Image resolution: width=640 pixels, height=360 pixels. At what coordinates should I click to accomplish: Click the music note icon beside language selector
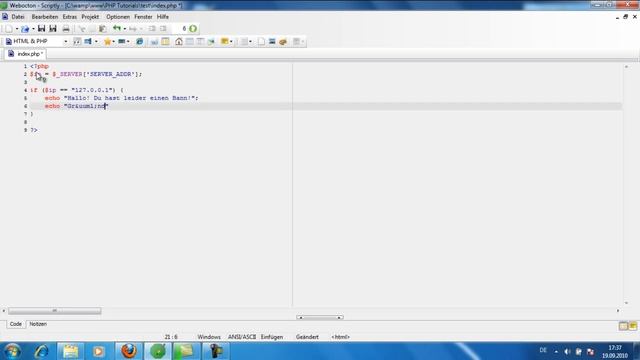pyautogui.click(x=77, y=41)
